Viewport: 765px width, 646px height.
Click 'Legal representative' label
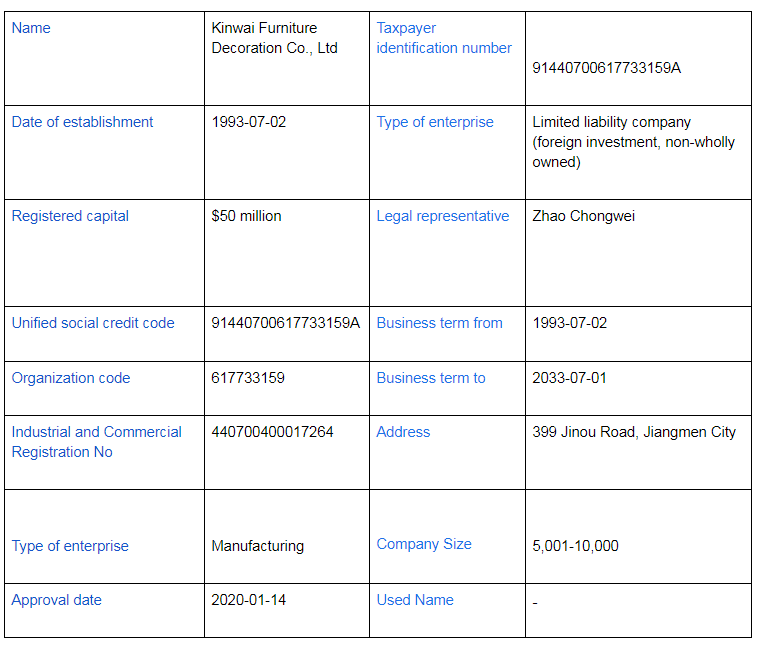(443, 216)
